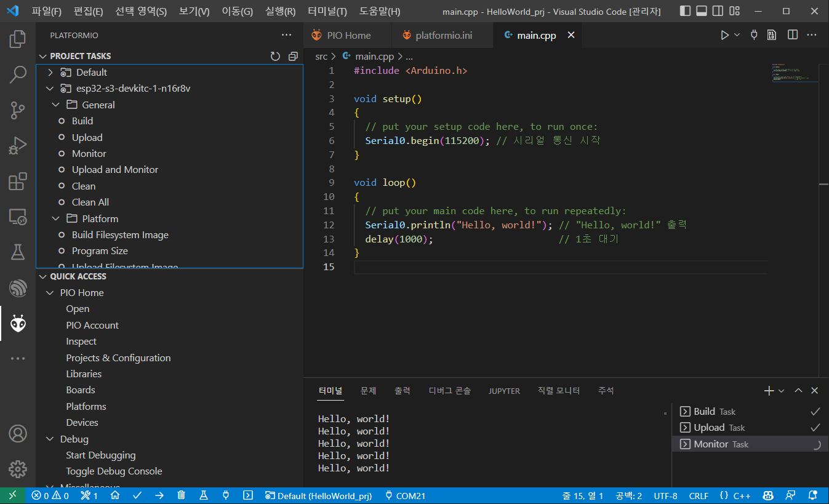This screenshot has height=504, width=829.
Task: Click PlatformIO Serial Monitor plug in status bar
Action: click(x=225, y=495)
